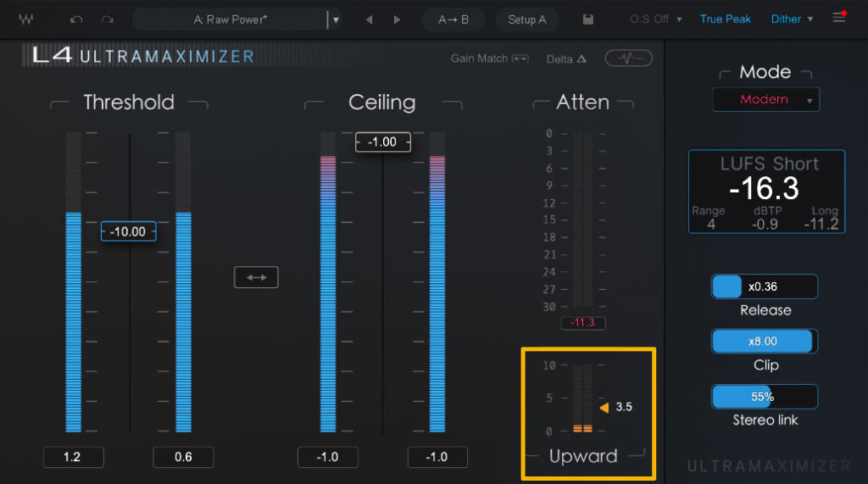868x484 pixels.
Task: Load the next preset arrow
Action: [397, 19]
